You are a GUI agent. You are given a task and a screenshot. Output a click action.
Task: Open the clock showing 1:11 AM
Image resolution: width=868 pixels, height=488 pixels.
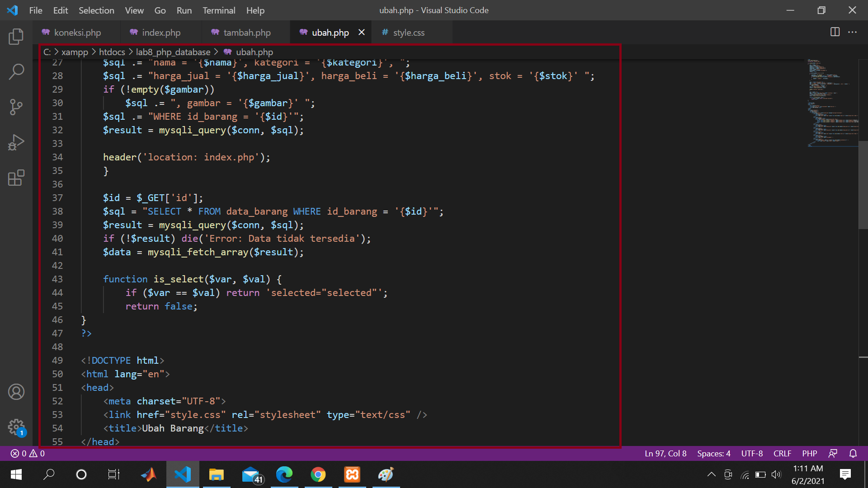click(808, 474)
